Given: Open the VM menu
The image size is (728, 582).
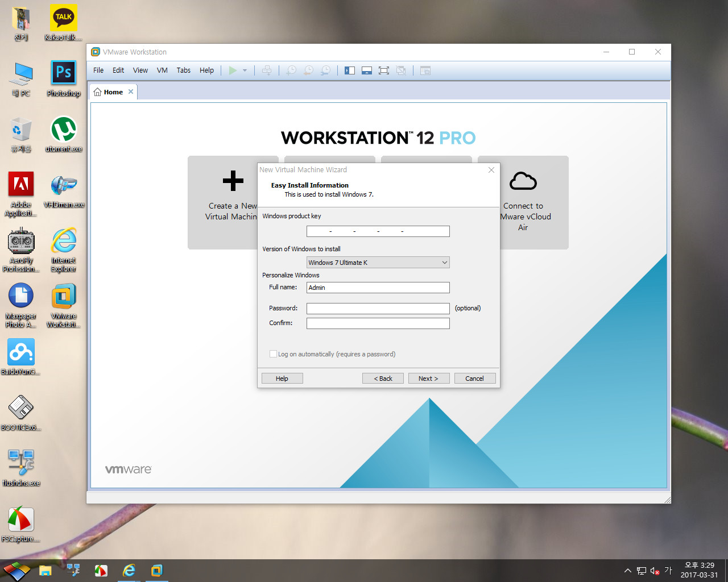Looking at the screenshot, I should [162, 70].
